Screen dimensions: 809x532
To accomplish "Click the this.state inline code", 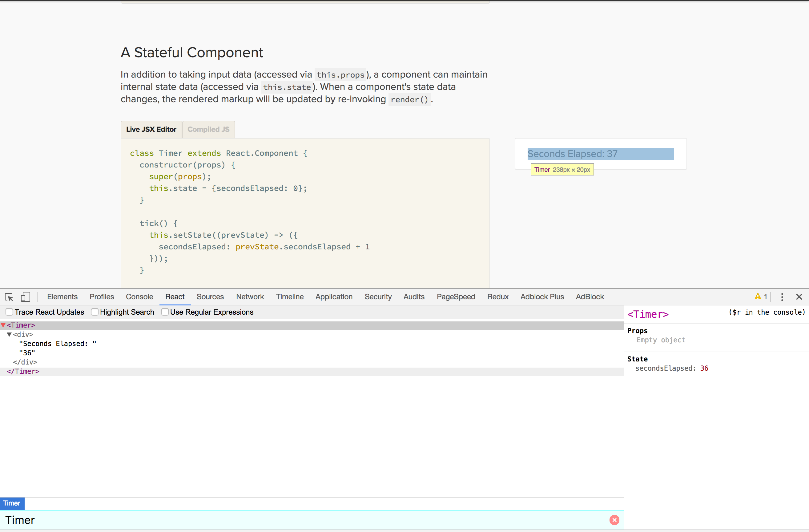I will (x=287, y=87).
